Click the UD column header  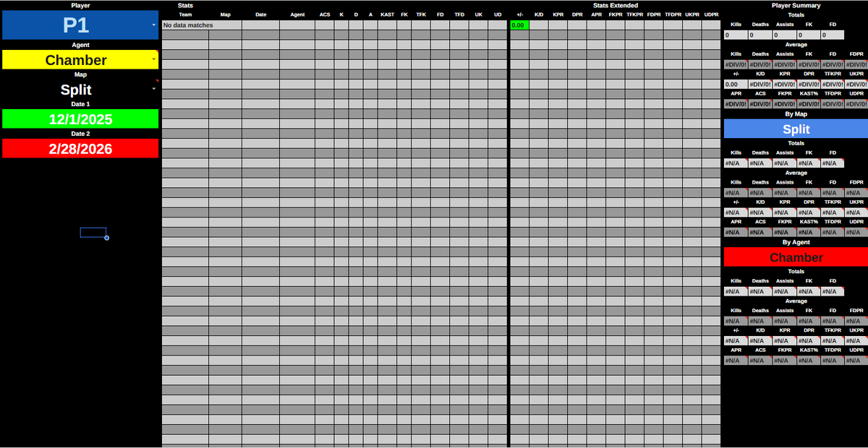point(498,14)
